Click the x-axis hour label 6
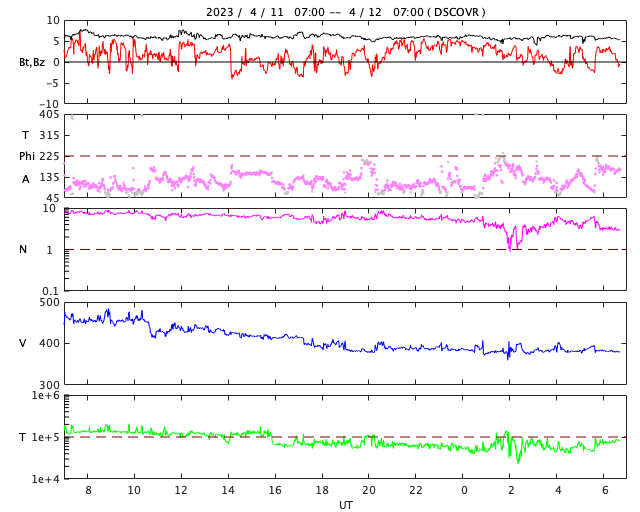640x512 pixels. 605,490
